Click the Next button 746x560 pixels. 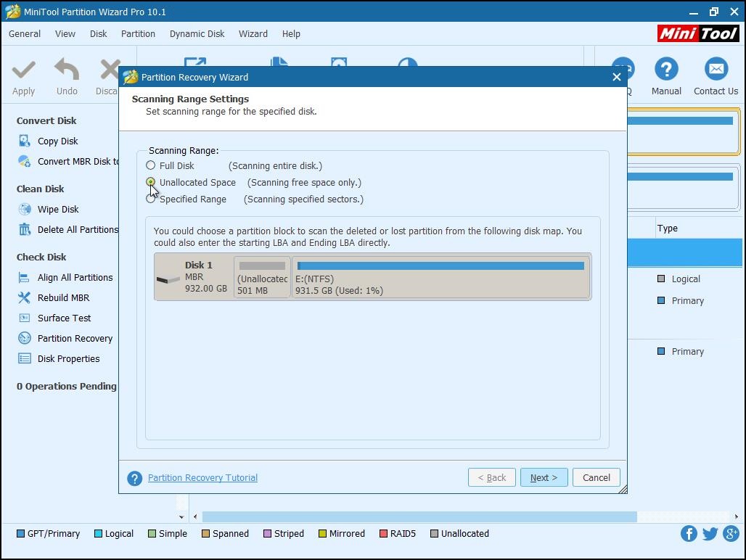(544, 478)
